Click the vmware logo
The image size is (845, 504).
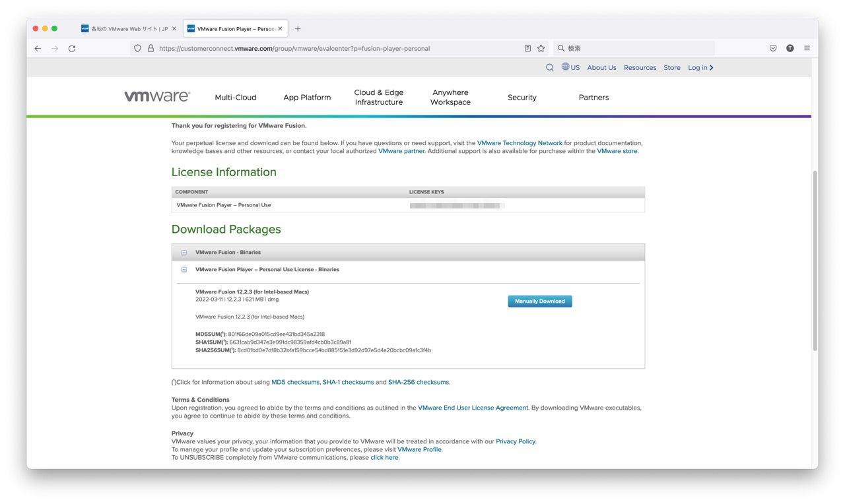click(157, 96)
